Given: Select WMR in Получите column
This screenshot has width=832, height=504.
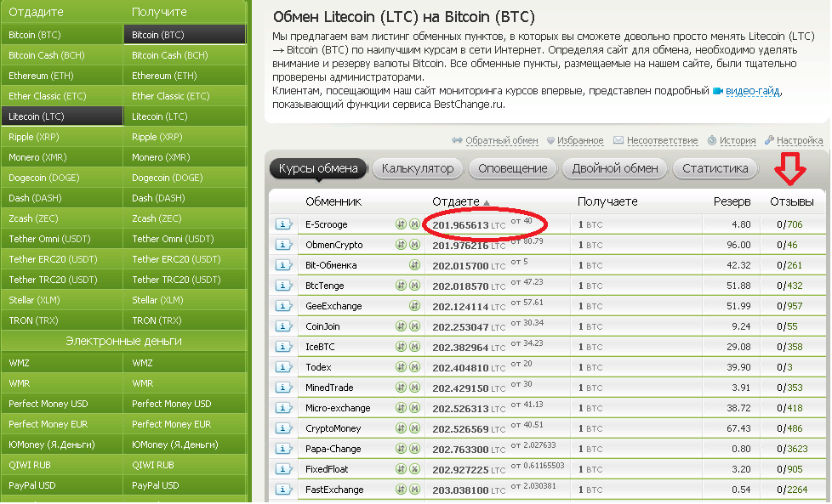Looking at the screenshot, I should point(185,383).
